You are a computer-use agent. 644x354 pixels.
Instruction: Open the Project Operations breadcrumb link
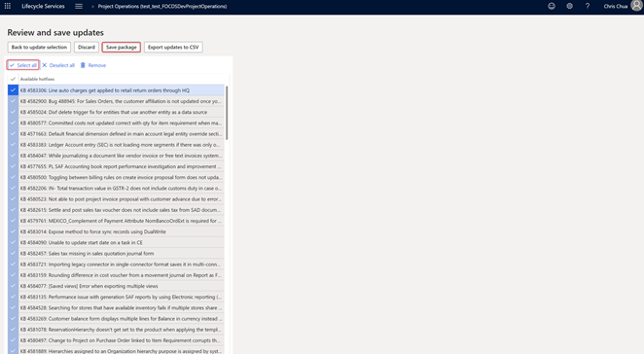(162, 6)
